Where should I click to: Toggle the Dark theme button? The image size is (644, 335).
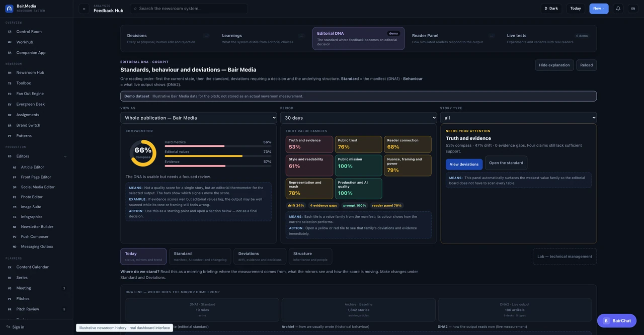pos(551,9)
